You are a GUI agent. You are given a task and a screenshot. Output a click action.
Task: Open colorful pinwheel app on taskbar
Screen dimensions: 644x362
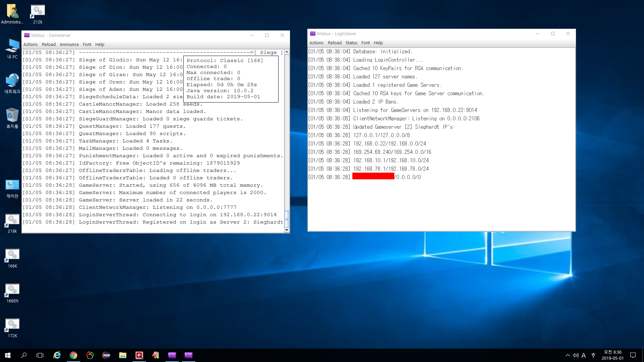90,355
